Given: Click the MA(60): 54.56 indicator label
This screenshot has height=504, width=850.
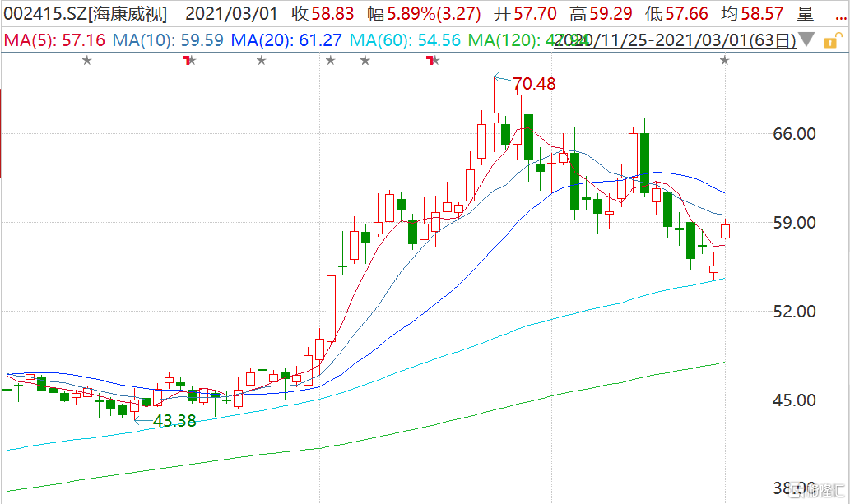Looking at the screenshot, I should tap(405, 40).
